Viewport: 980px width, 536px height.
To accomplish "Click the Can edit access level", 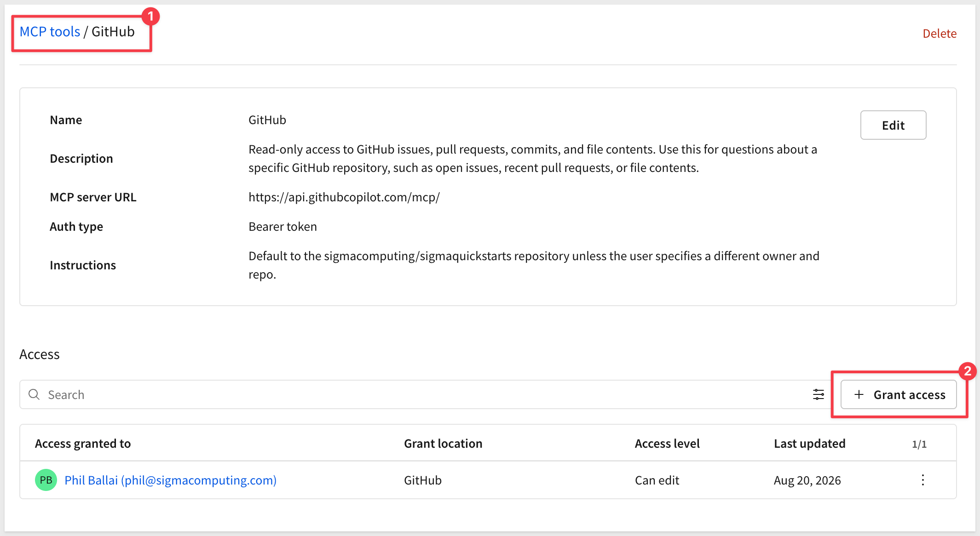I will coord(657,480).
